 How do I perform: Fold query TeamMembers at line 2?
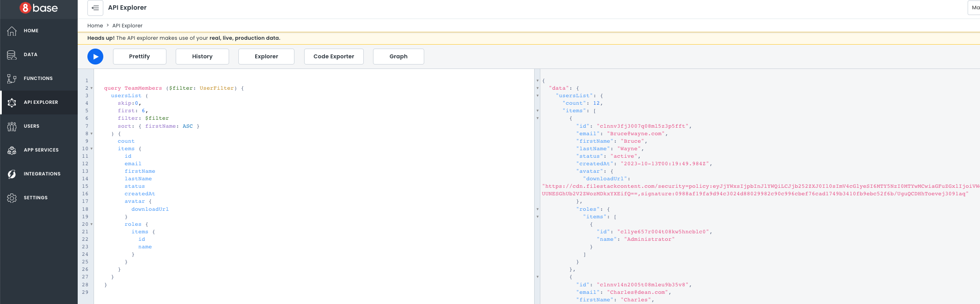91,88
